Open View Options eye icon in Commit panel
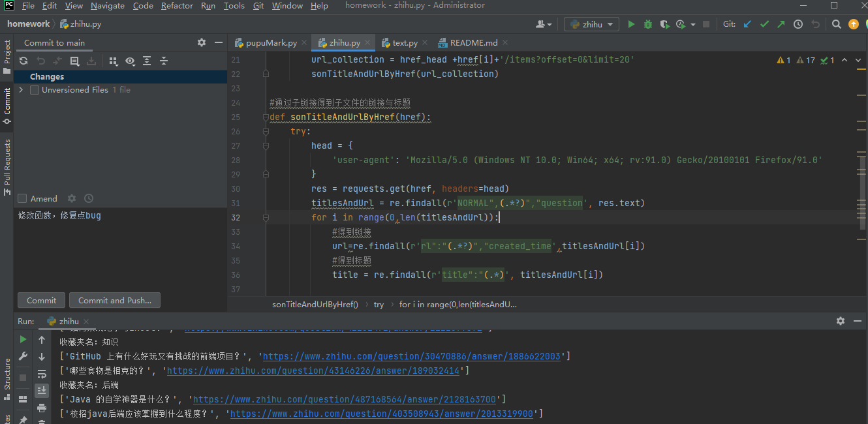868x424 pixels. tap(131, 61)
